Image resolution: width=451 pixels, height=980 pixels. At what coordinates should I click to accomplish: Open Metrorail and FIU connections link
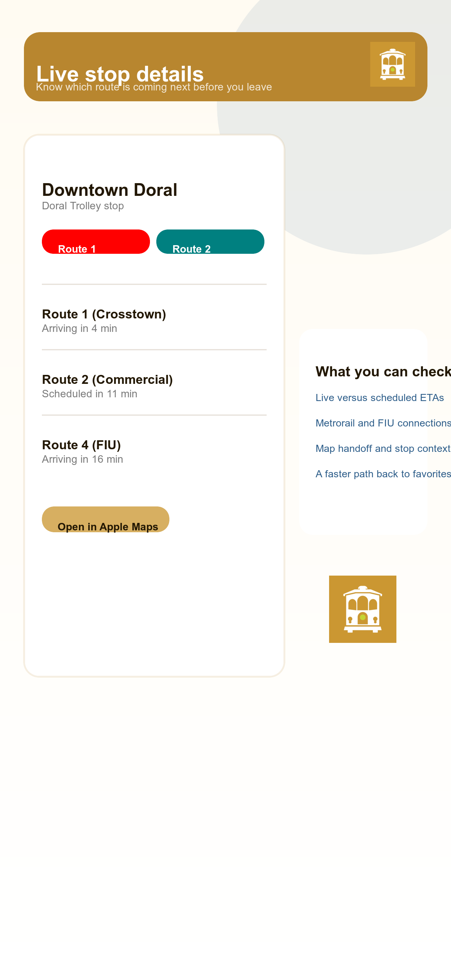383,423
